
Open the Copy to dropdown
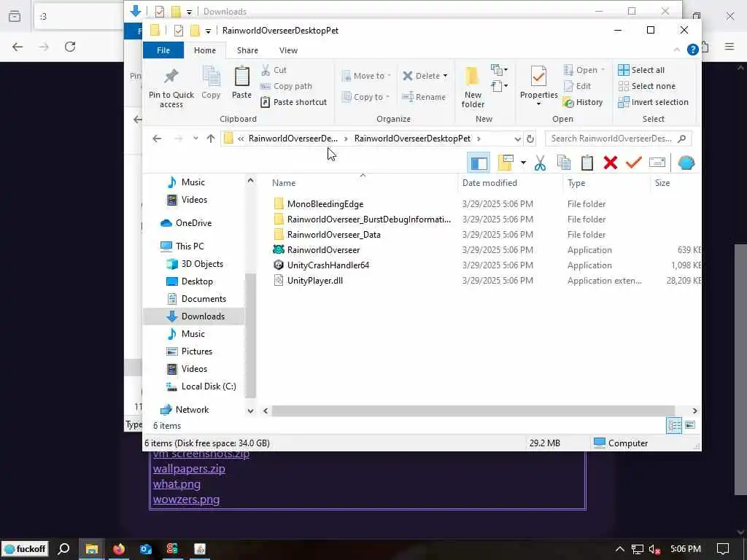(365, 97)
